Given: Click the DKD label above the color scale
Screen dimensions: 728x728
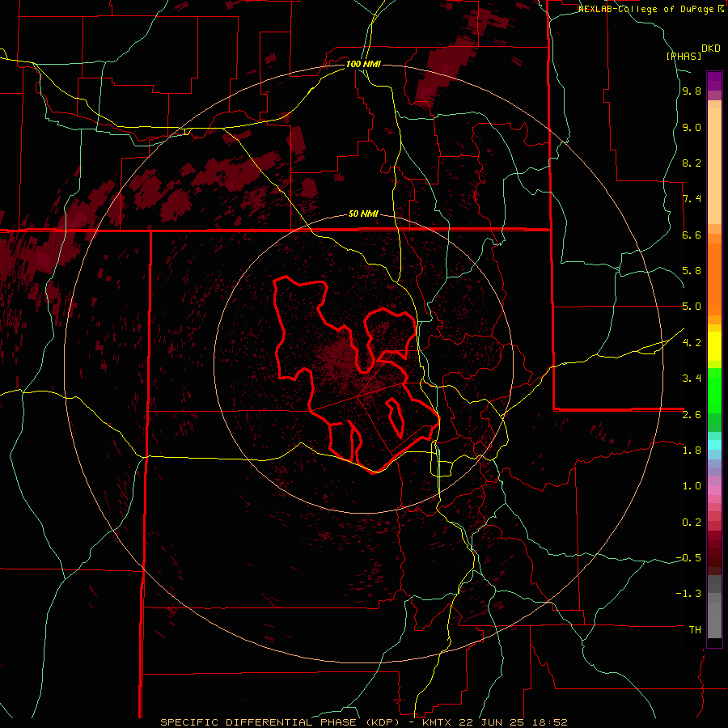Looking at the screenshot, I should coord(711,49).
